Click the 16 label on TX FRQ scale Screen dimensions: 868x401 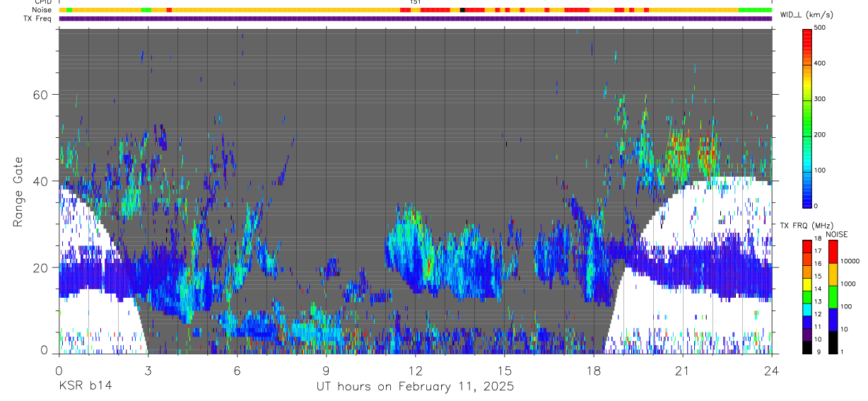(819, 264)
